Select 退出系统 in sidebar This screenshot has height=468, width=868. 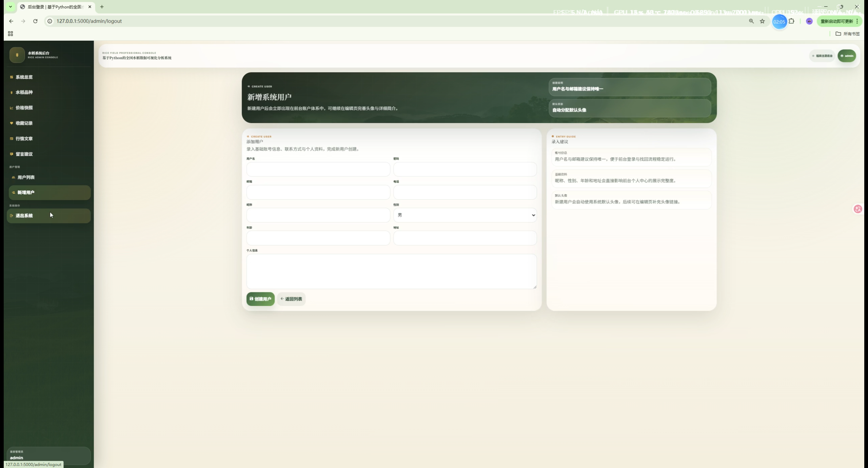[x=24, y=216]
